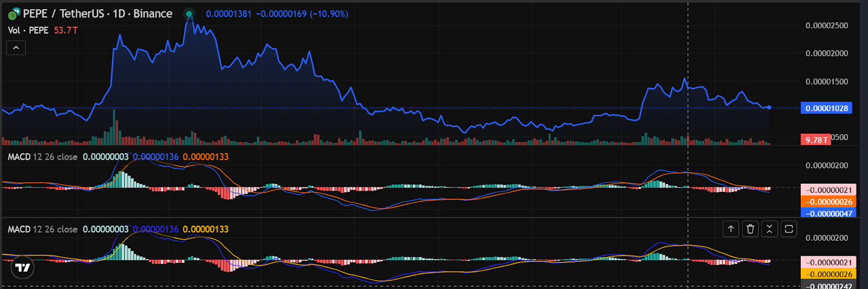Collapse the pane with the inward arrows icon
Image resolution: width=868 pixels, height=289 pixels.
(x=769, y=229)
